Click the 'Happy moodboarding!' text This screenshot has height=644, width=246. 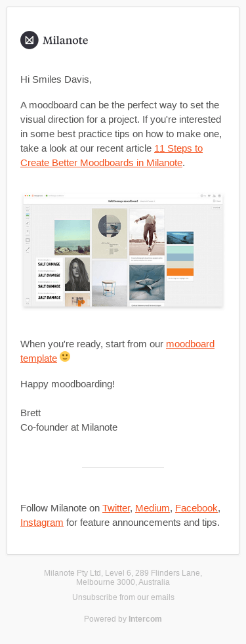click(68, 384)
